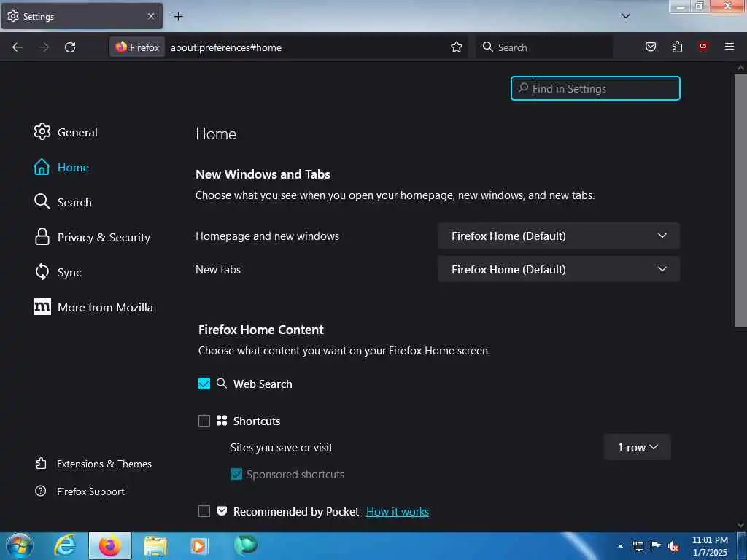Reload the current page
Image resolution: width=747 pixels, height=560 pixels.
point(70,47)
